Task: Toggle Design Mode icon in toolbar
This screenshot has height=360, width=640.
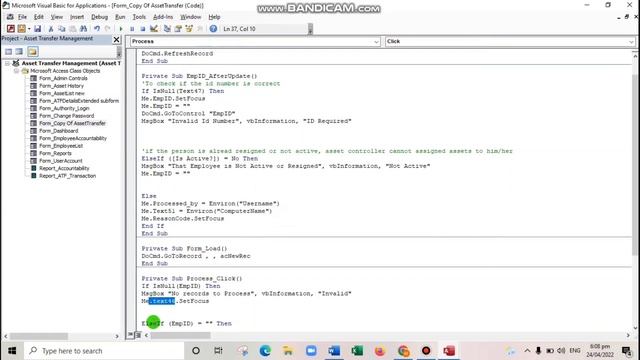Action: coord(154,29)
